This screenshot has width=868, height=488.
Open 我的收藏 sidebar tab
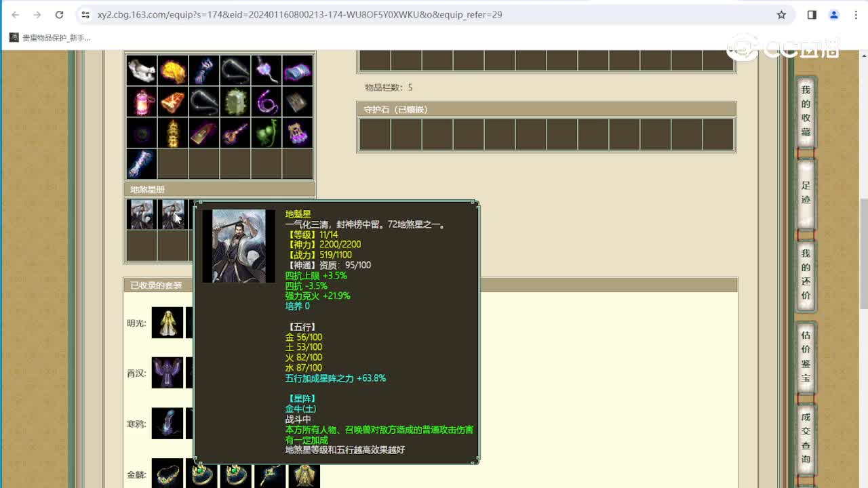tap(806, 110)
